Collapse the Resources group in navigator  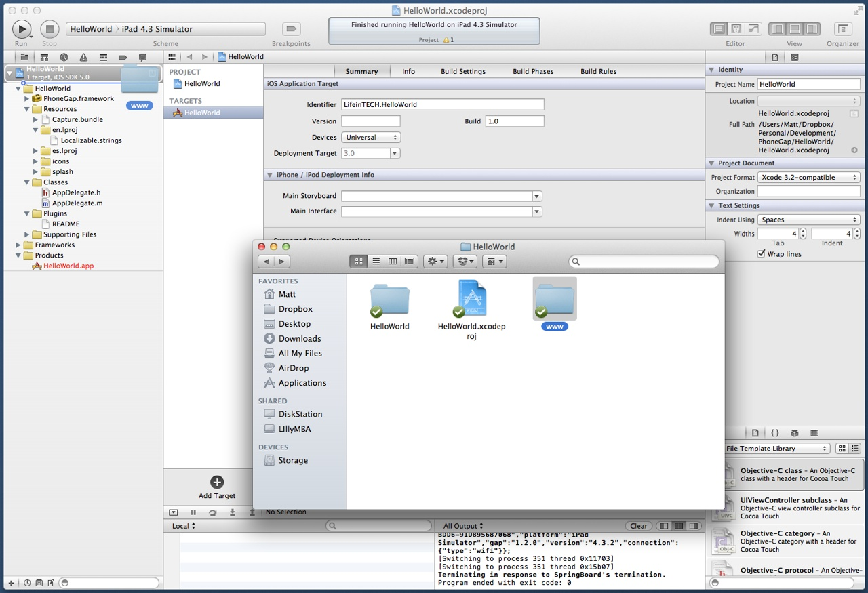tap(27, 109)
